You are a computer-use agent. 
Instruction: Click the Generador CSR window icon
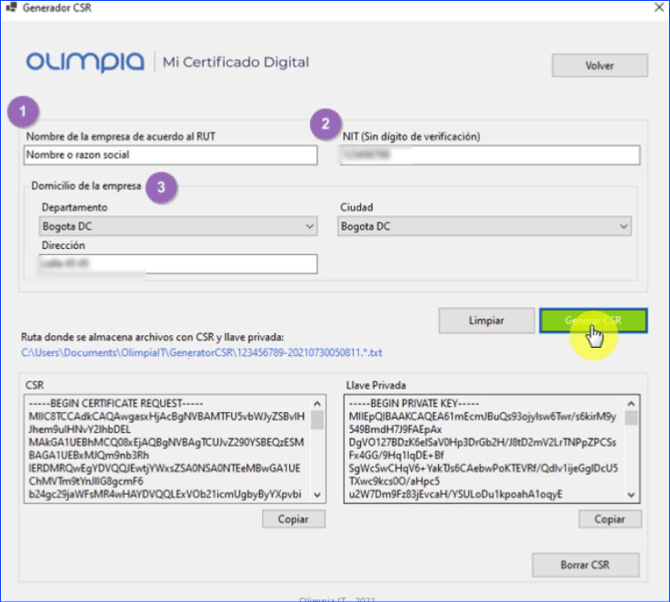tap(11, 10)
